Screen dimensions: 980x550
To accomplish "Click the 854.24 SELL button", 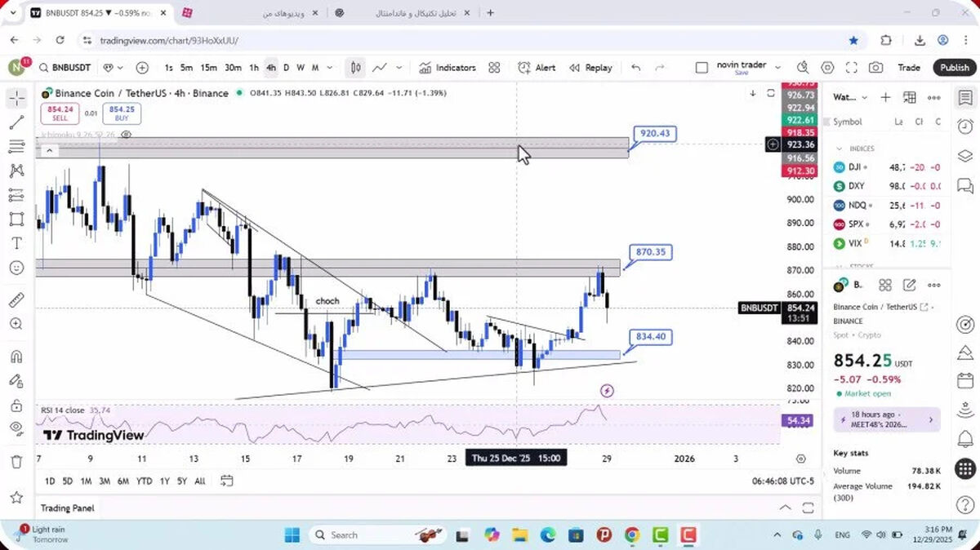I will pos(60,113).
